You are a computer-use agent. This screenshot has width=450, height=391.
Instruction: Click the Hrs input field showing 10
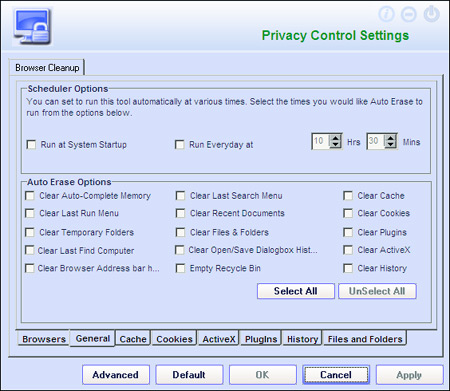tap(321, 141)
